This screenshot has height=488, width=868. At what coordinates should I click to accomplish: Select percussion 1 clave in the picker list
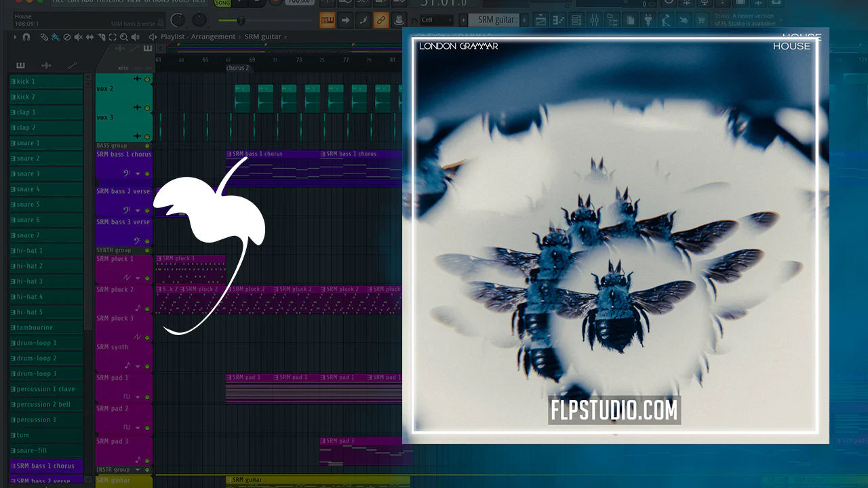tap(46, 389)
